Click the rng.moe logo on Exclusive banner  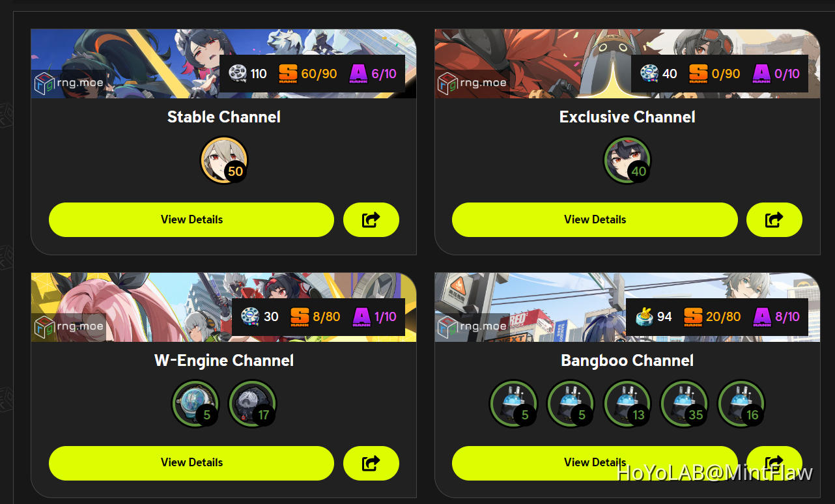[472, 83]
